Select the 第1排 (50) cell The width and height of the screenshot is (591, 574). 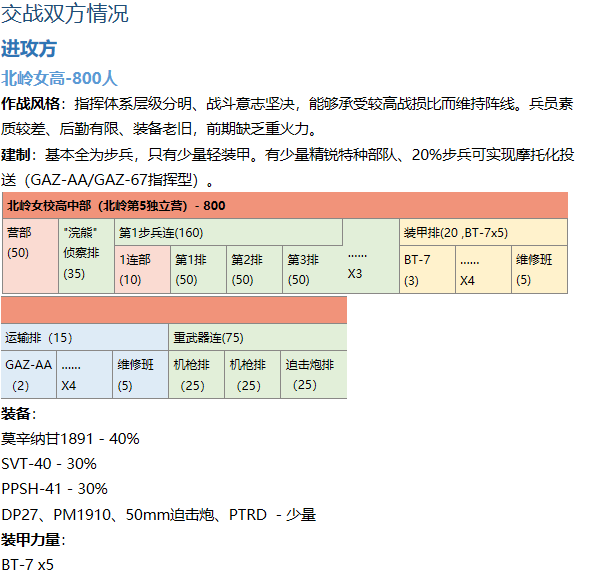199,269
